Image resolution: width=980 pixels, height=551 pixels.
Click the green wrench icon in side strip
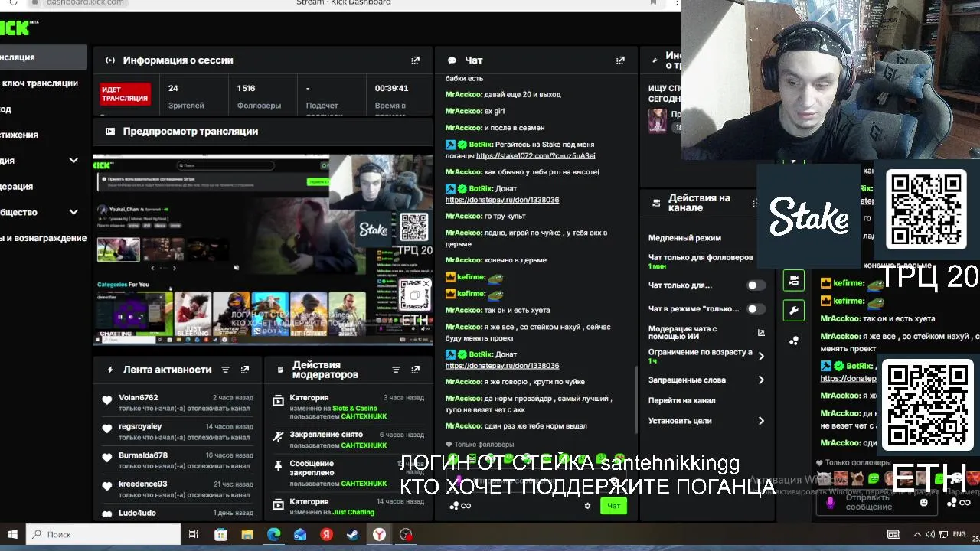point(794,311)
